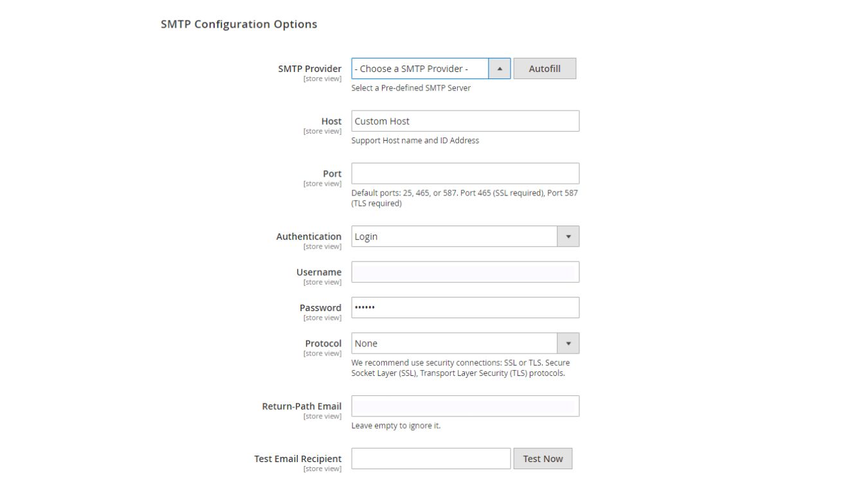Click the Protocol dropdown arrow icon

pyautogui.click(x=569, y=343)
